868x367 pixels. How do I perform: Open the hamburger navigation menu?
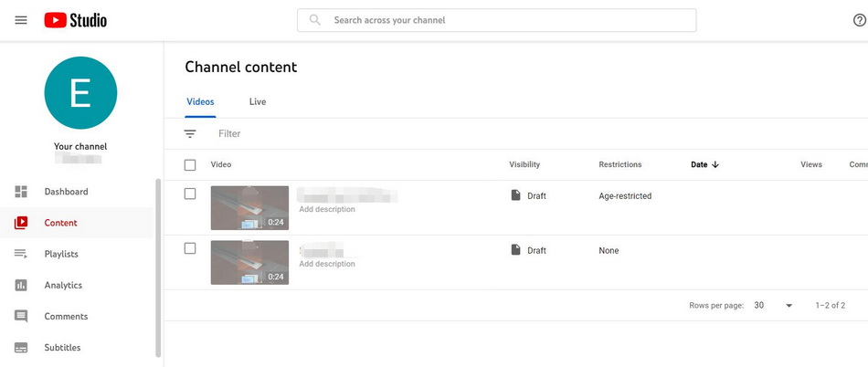[21, 20]
